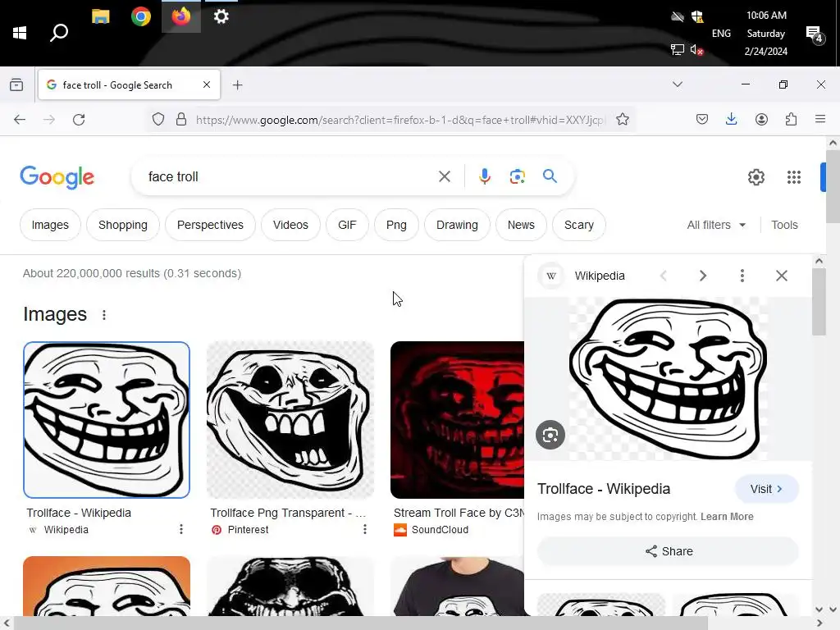Filter results by Images

[50, 225]
